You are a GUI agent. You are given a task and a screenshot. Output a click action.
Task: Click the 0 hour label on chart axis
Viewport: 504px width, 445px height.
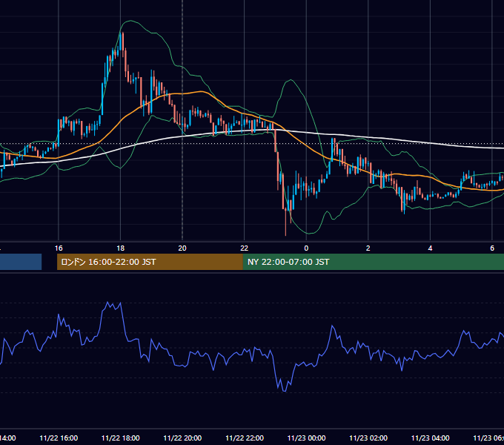coord(306,248)
